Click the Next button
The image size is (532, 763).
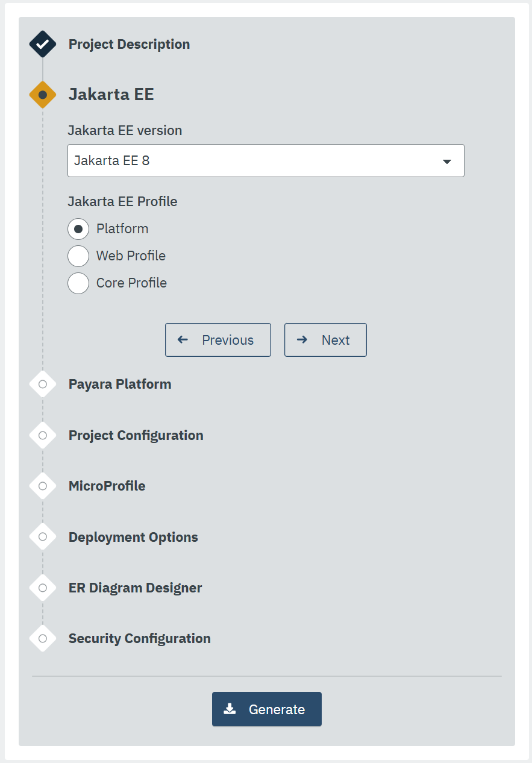click(325, 339)
